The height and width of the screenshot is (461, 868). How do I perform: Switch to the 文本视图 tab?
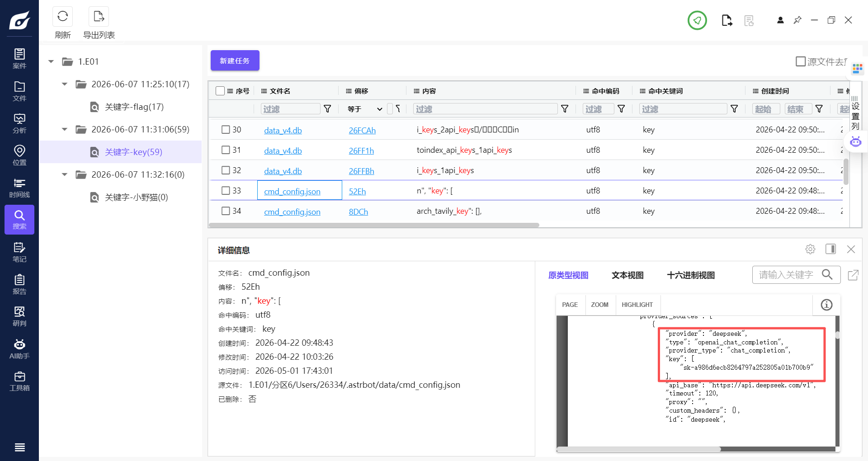click(627, 275)
